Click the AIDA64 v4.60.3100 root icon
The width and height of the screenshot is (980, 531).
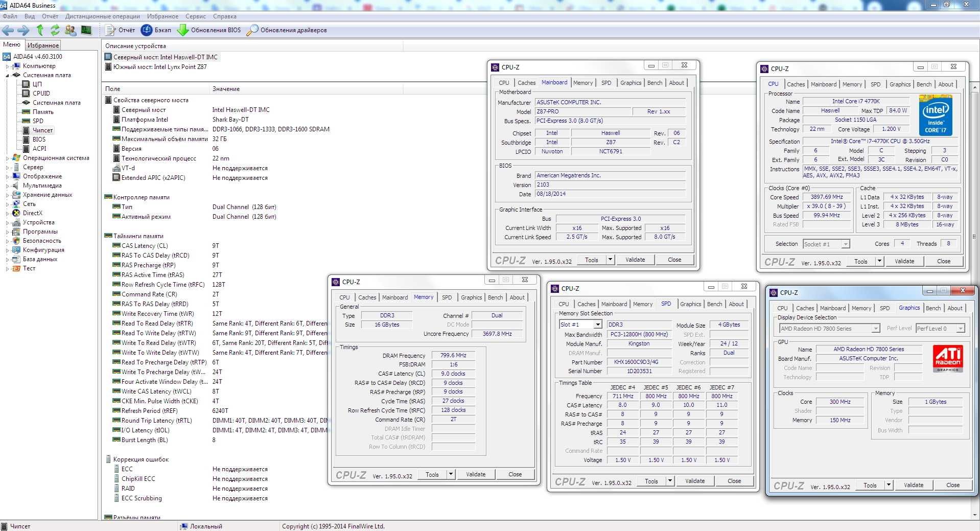point(7,57)
